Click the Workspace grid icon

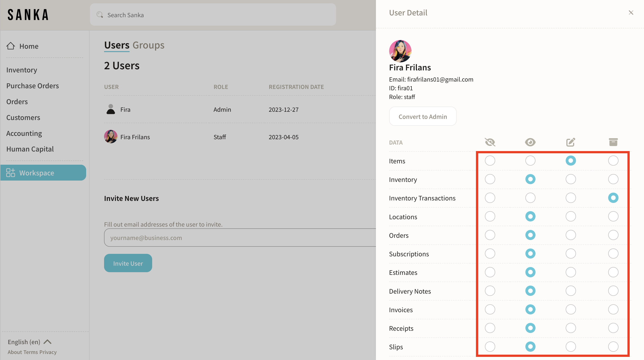pyautogui.click(x=11, y=173)
